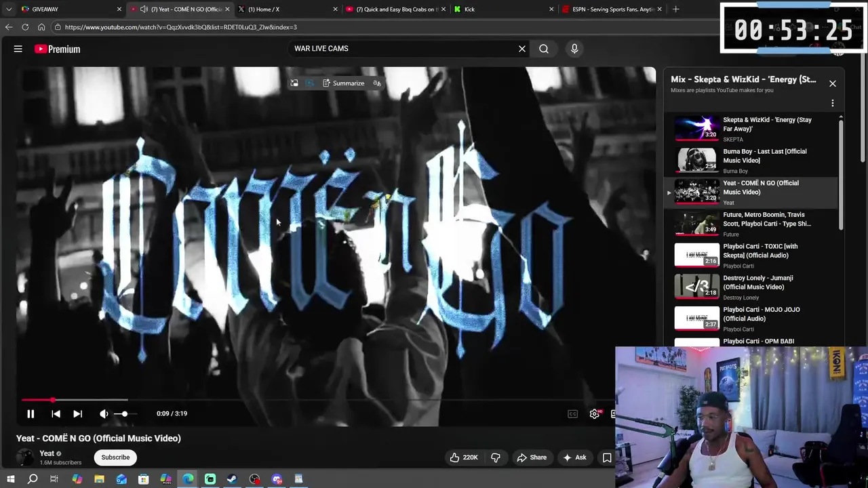The image size is (868, 488).
Task: Click the visual search icon beside Summarize
Action: 310,83
